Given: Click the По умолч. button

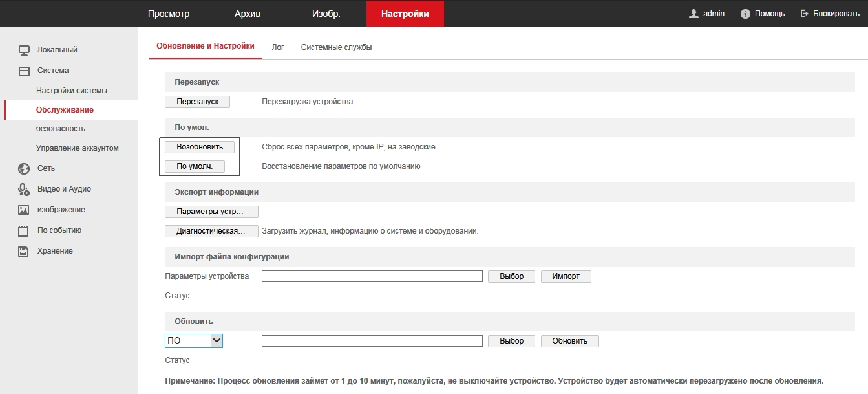Looking at the screenshot, I should click(195, 166).
